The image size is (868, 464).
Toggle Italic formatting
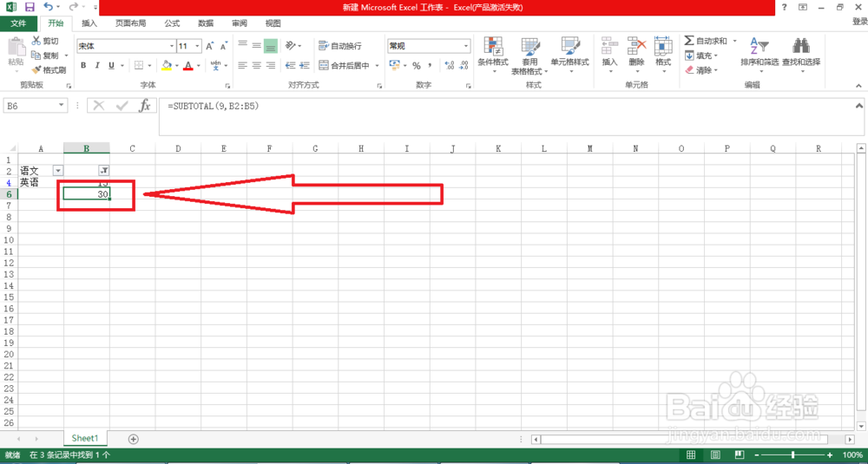[x=97, y=65]
